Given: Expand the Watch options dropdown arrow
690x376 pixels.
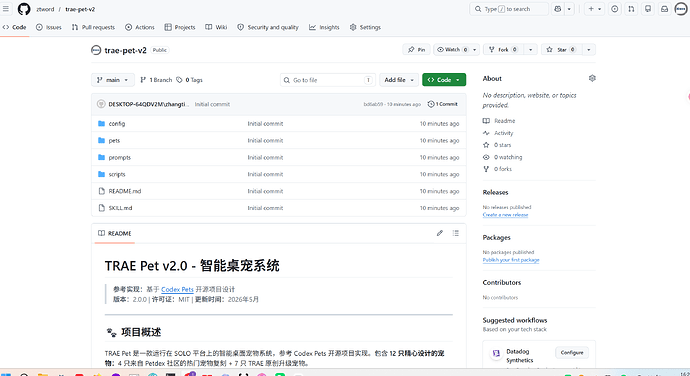Looking at the screenshot, I should pyautogui.click(x=474, y=50).
